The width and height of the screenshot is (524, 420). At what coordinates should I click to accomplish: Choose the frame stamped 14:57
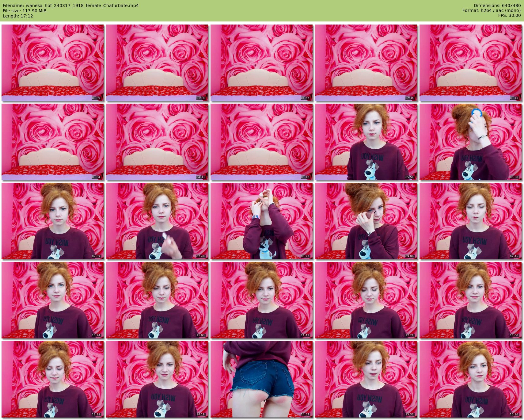(x=262, y=379)
